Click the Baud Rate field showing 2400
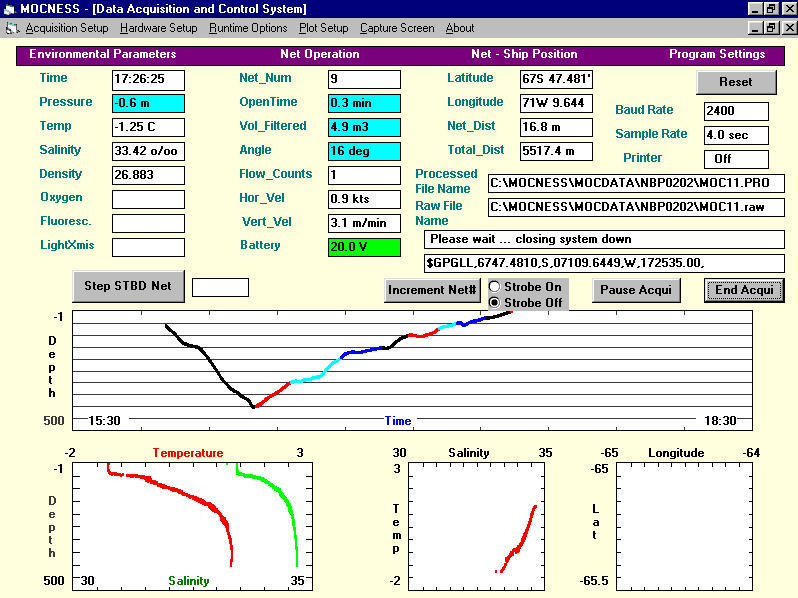Image resolution: width=798 pixels, height=598 pixels. [x=736, y=111]
